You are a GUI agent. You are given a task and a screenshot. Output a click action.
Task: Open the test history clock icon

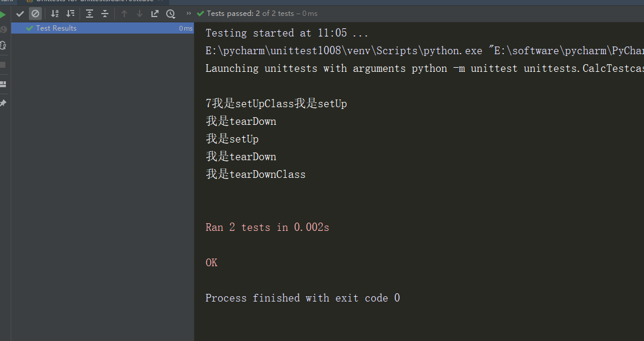point(170,13)
